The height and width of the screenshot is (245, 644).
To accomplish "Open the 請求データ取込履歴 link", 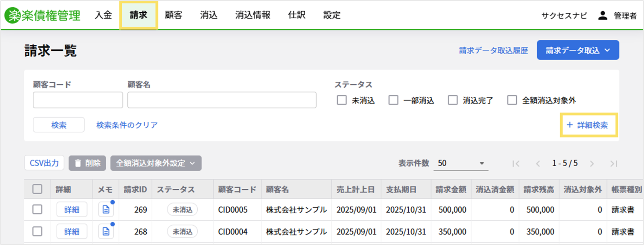I will click(x=493, y=51).
